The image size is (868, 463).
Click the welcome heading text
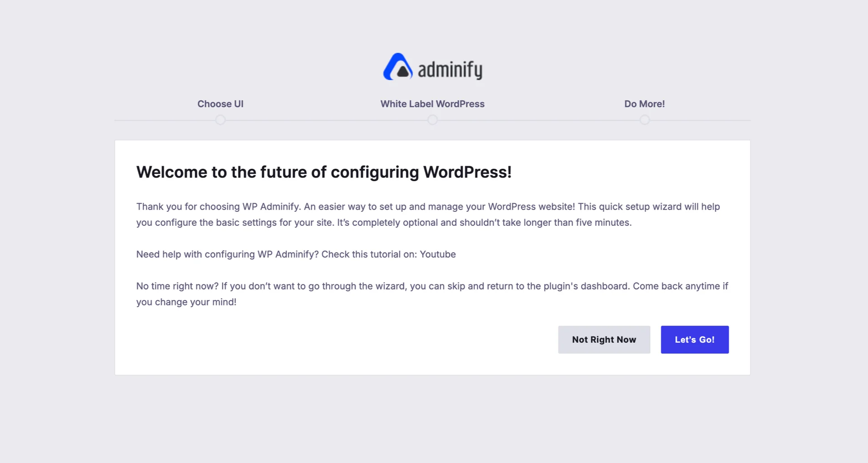(324, 172)
